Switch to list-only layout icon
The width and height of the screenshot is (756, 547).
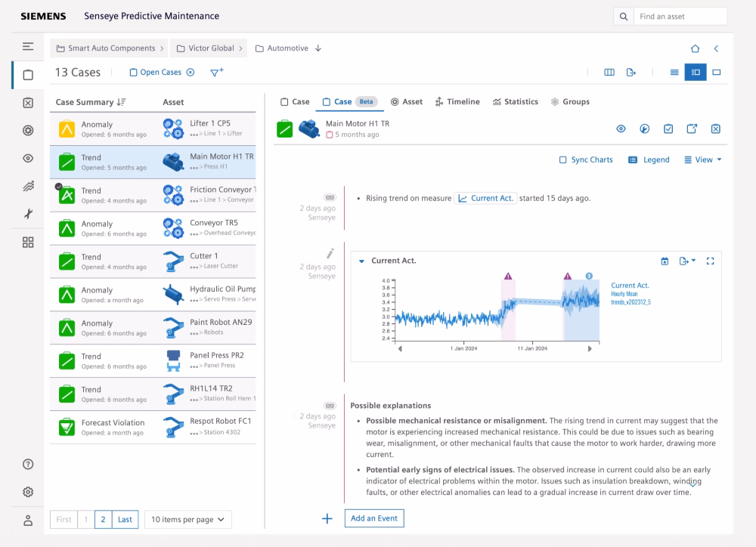(674, 73)
